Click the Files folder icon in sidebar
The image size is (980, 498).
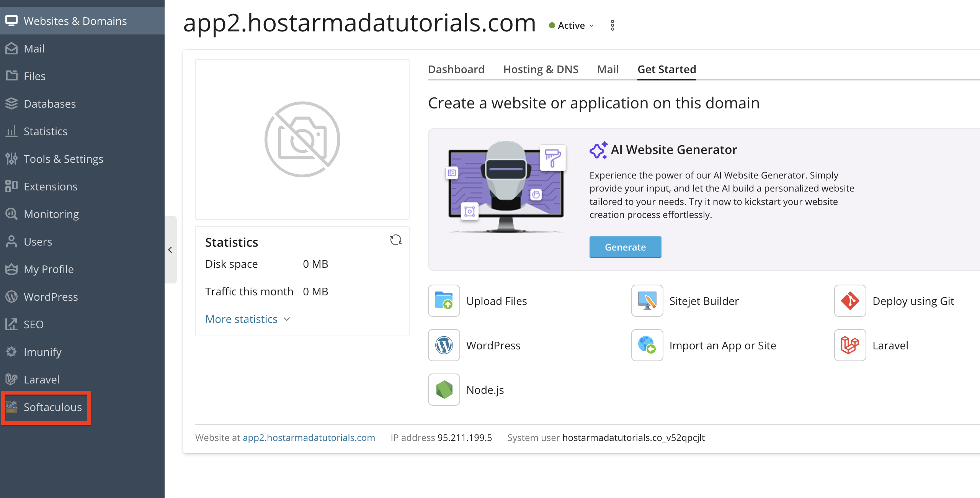pyautogui.click(x=11, y=76)
